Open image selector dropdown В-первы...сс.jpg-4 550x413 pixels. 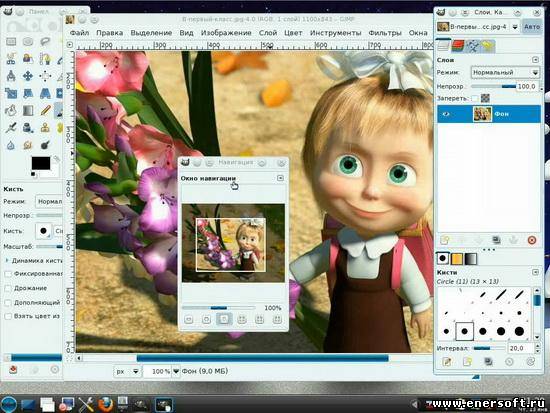[478, 27]
